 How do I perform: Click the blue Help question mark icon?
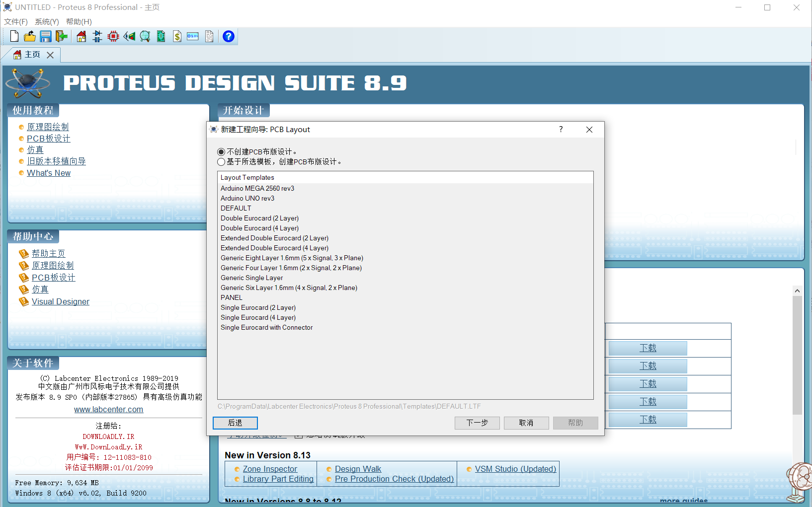click(229, 36)
